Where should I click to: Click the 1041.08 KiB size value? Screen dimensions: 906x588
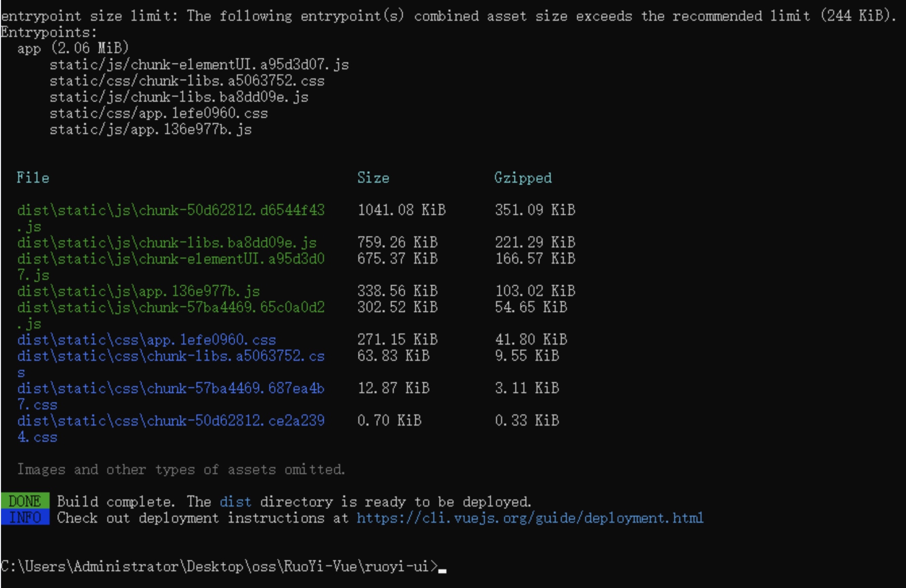pos(401,210)
